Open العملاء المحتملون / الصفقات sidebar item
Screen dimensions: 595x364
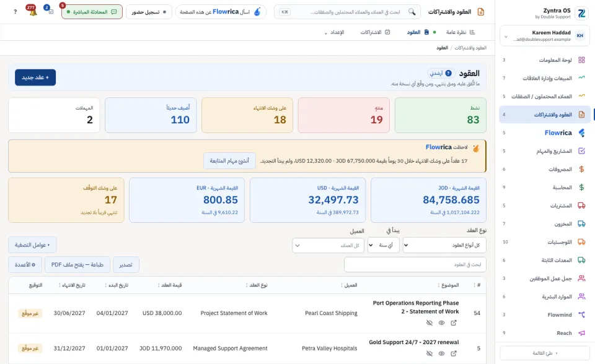point(545,97)
